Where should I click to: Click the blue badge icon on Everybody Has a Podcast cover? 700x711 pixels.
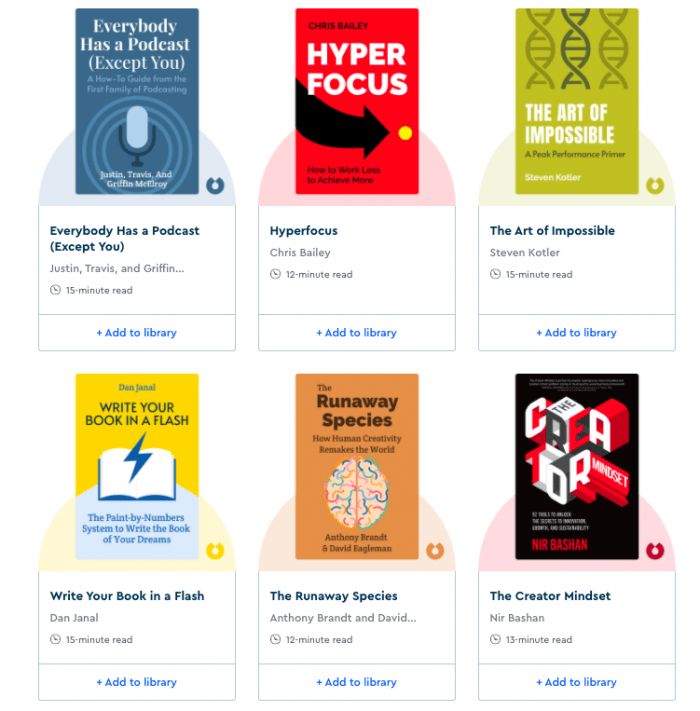pyautogui.click(x=215, y=185)
